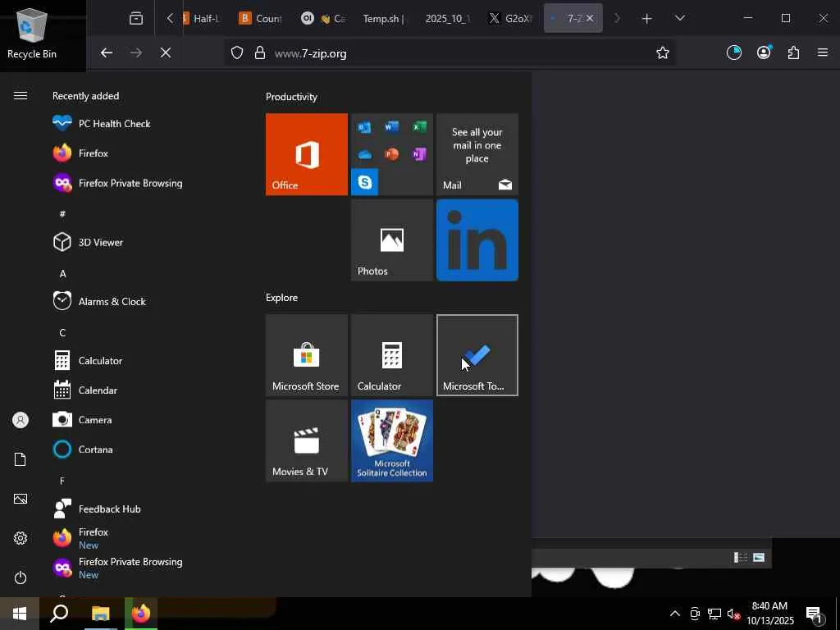Bookmark this page with the star
Image resolution: width=840 pixels, height=630 pixels.
point(663,52)
